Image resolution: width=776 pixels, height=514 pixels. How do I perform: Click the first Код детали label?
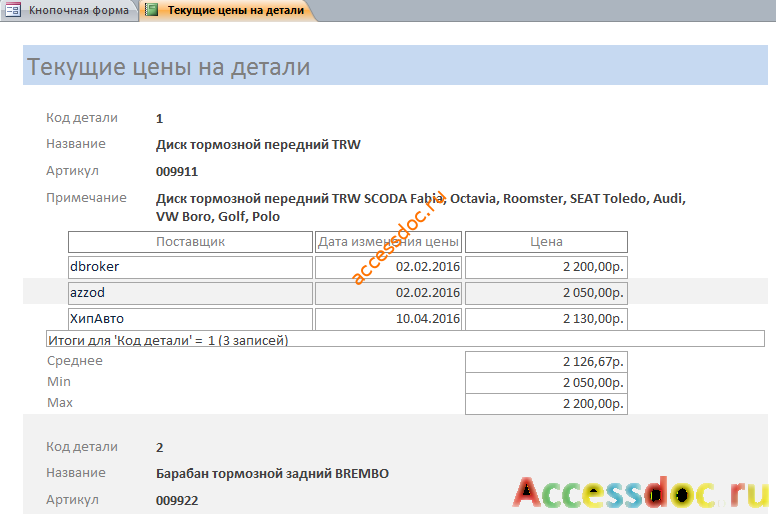(82, 118)
